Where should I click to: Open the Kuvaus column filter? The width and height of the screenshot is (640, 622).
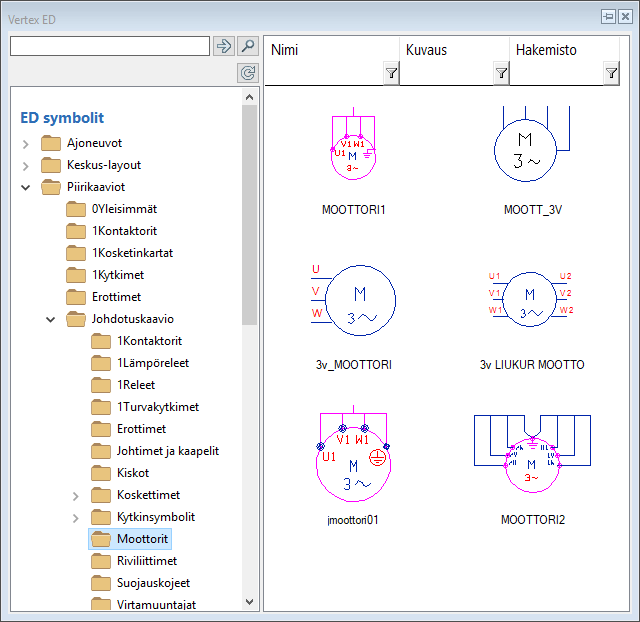[x=501, y=72]
